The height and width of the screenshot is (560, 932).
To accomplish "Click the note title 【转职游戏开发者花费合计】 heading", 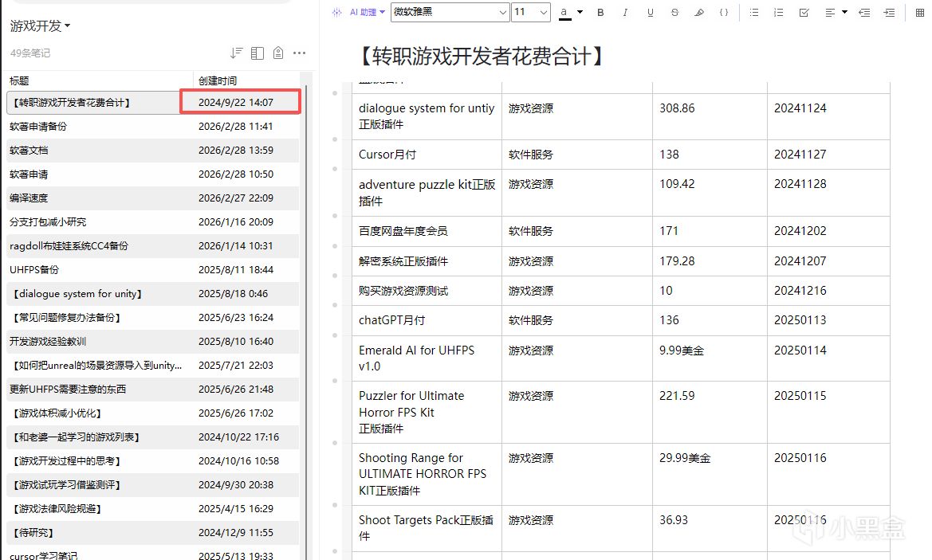I will 482,57.
